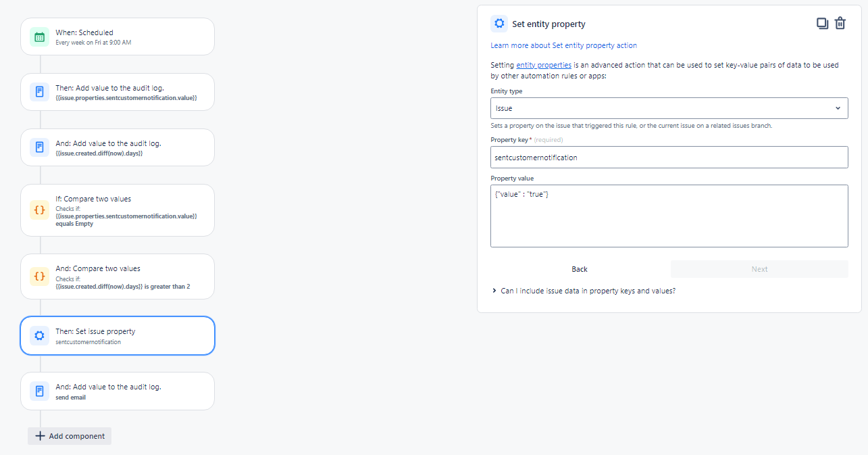Image resolution: width=868 pixels, height=455 pixels.
Task: Click the 'entity properties' link
Action: click(544, 64)
